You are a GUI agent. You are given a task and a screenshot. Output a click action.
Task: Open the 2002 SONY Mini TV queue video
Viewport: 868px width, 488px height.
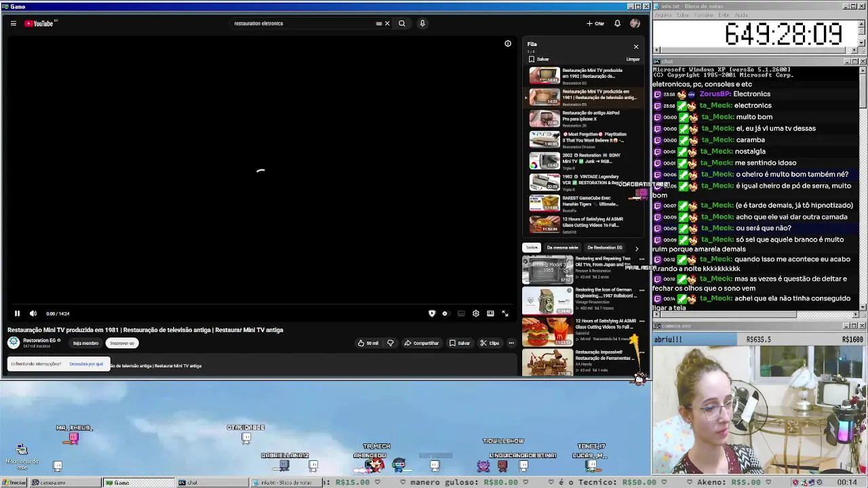pyautogui.click(x=585, y=161)
